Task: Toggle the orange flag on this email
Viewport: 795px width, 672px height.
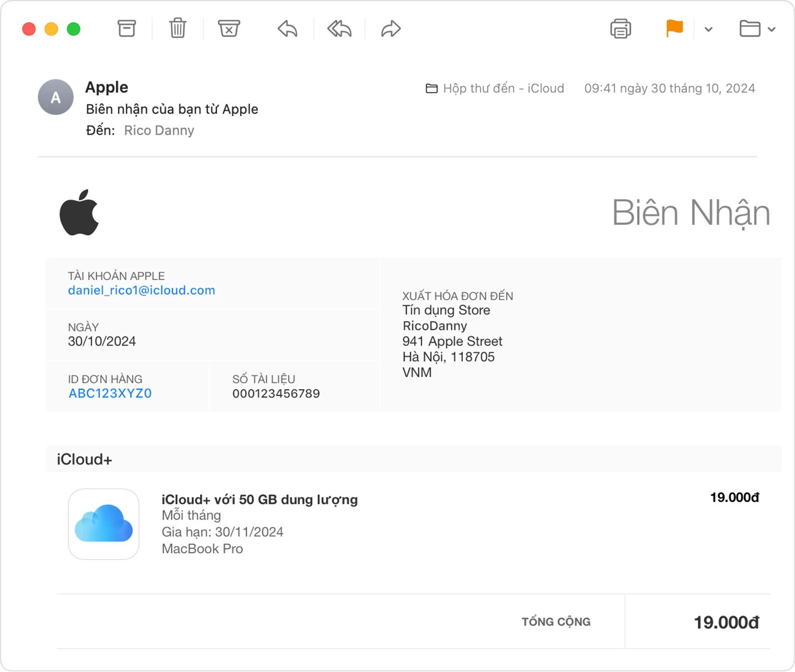Action: [674, 28]
